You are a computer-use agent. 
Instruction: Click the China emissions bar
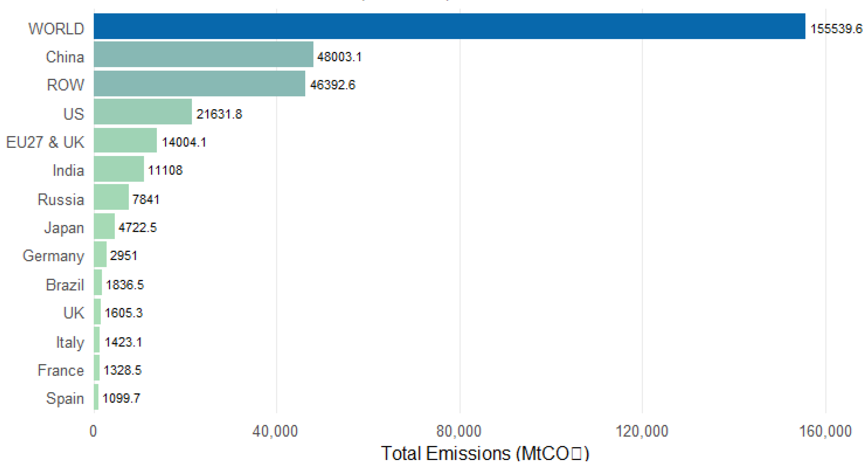pyautogui.click(x=203, y=55)
